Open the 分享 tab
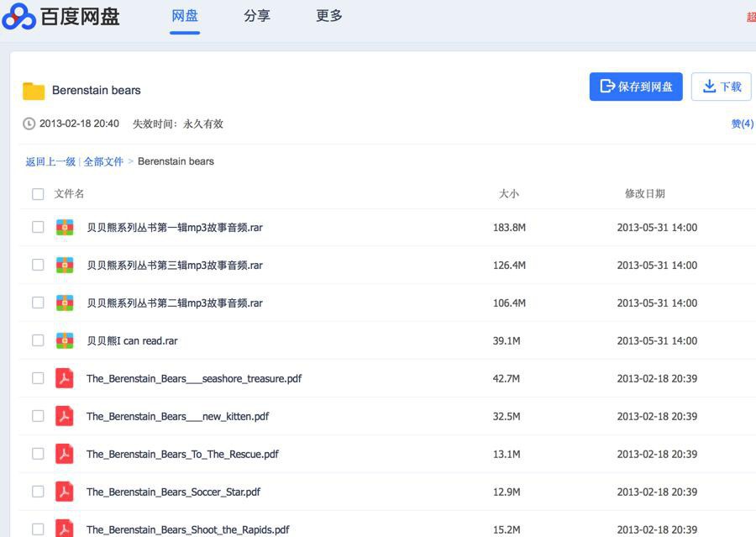The height and width of the screenshot is (537, 756). 257,16
